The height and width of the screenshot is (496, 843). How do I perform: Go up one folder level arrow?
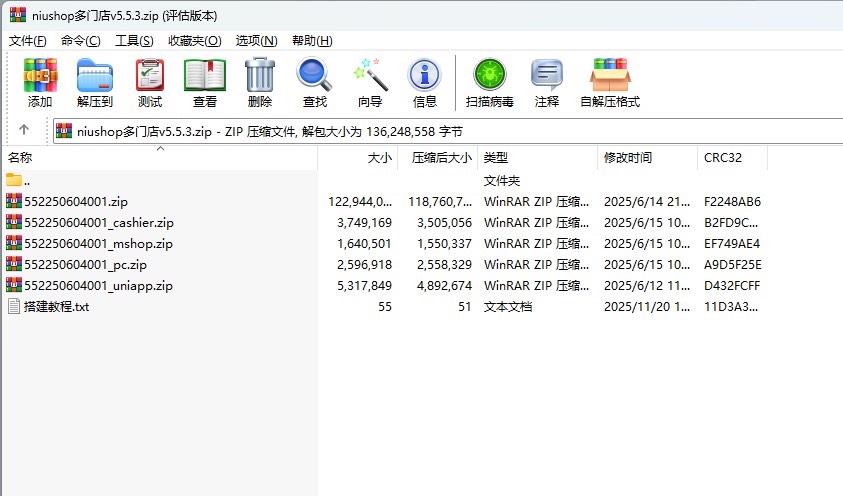tap(24, 130)
